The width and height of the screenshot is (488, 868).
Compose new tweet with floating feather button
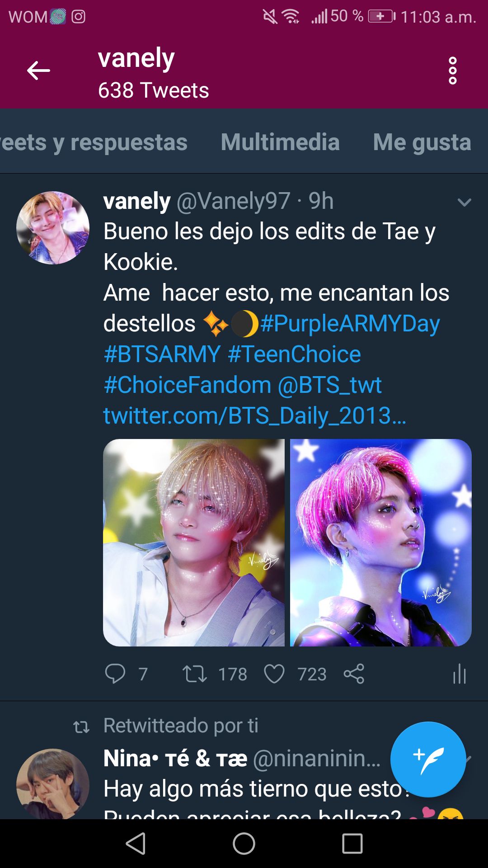[428, 759]
